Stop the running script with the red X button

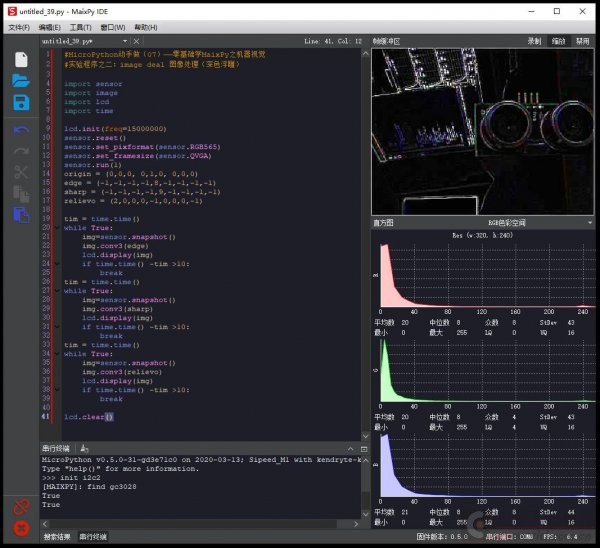tap(21, 528)
